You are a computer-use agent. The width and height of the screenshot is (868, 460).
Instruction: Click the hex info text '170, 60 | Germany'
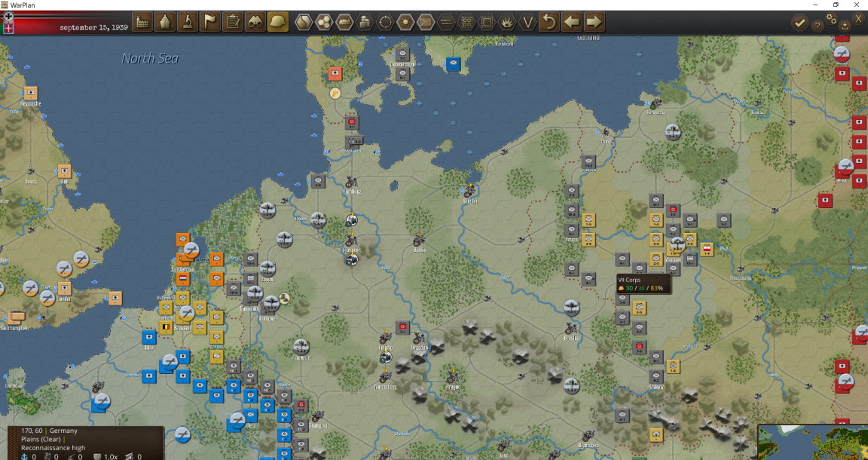click(x=49, y=431)
